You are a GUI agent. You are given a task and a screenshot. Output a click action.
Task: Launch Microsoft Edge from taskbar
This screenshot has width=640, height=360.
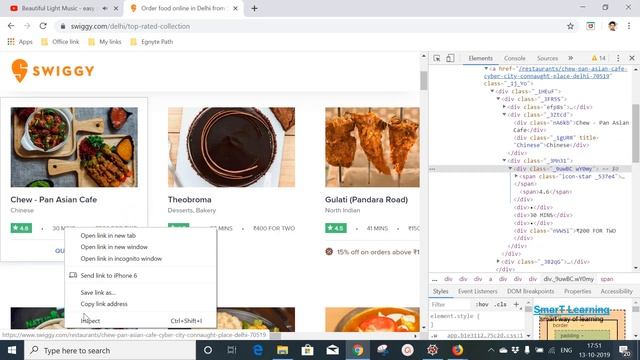coord(258,350)
